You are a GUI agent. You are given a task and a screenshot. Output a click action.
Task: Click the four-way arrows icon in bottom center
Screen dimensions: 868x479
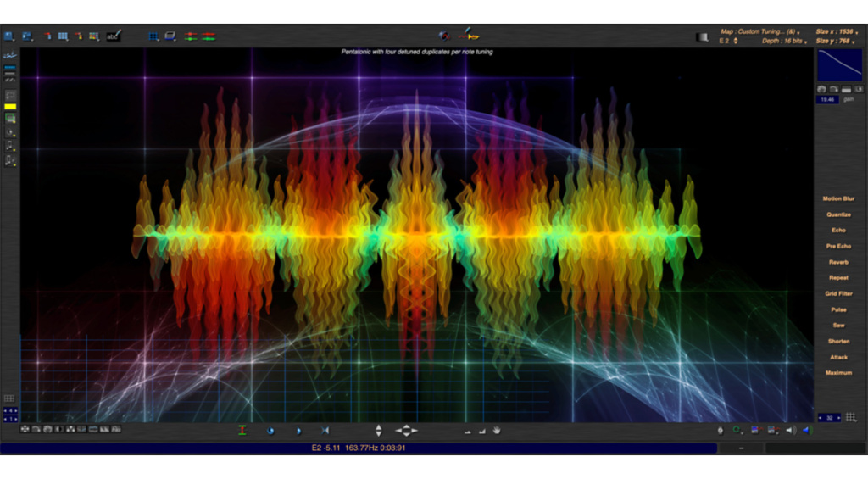pos(406,431)
